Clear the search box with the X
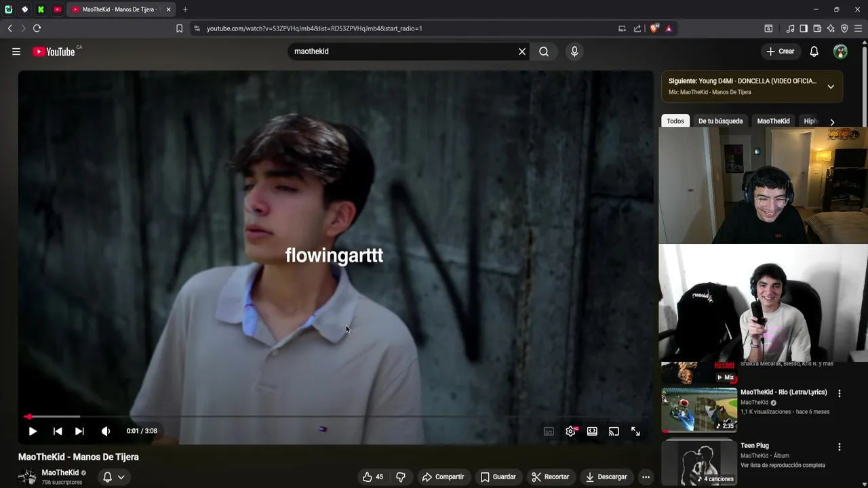The width and height of the screenshot is (868, 488). point(522,52)
